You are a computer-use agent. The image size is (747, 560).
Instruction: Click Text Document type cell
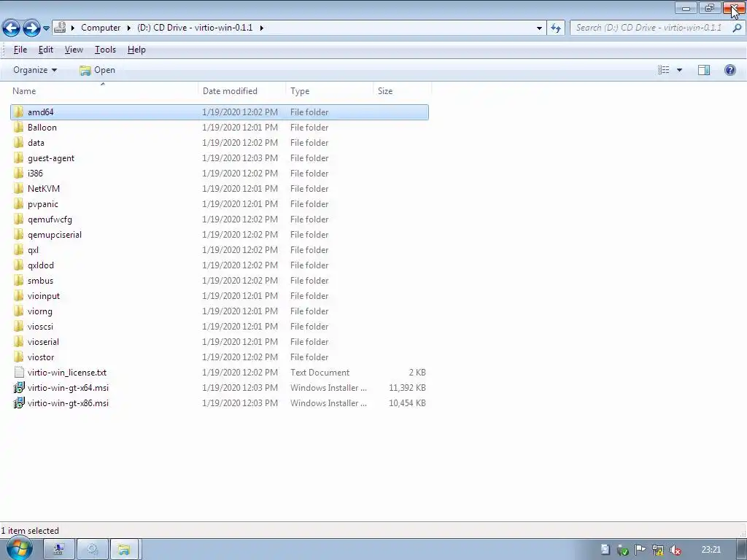click(320, 373)
